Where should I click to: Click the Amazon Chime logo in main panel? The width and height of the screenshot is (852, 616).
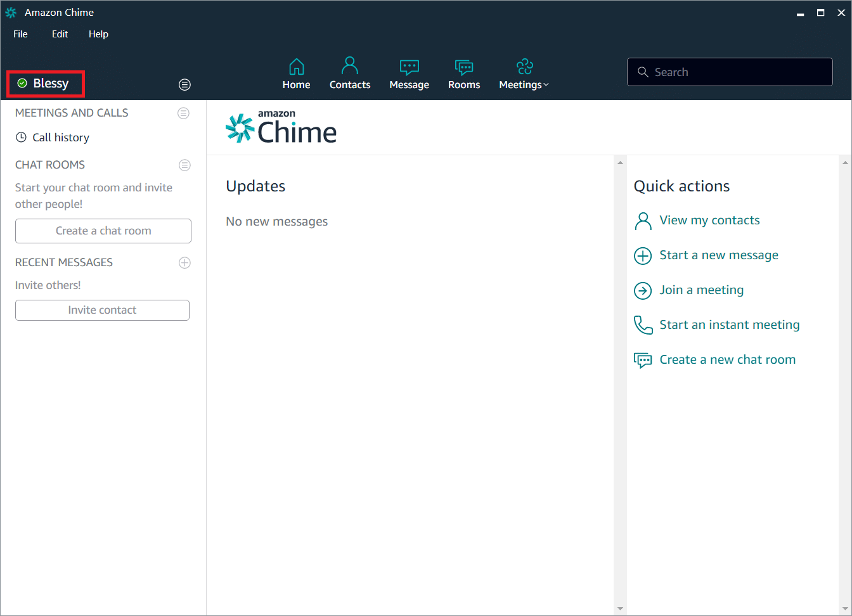(281, 127)
